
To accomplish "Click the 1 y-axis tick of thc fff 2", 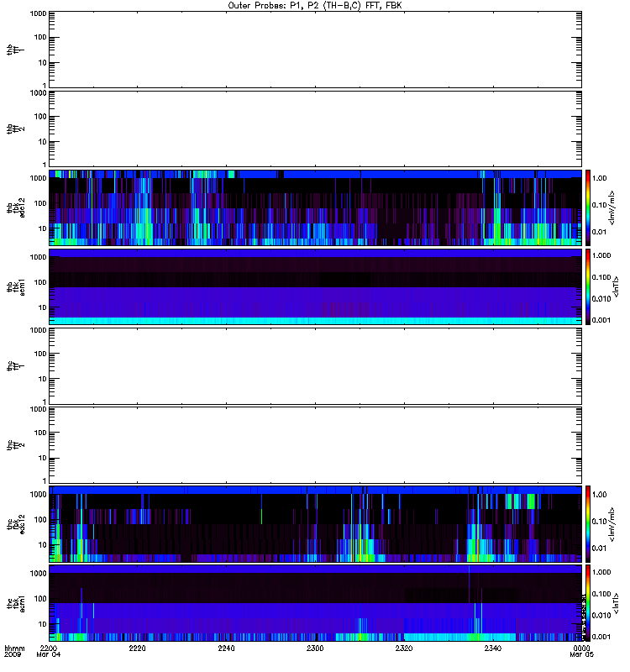I will [x=45, y=480].
